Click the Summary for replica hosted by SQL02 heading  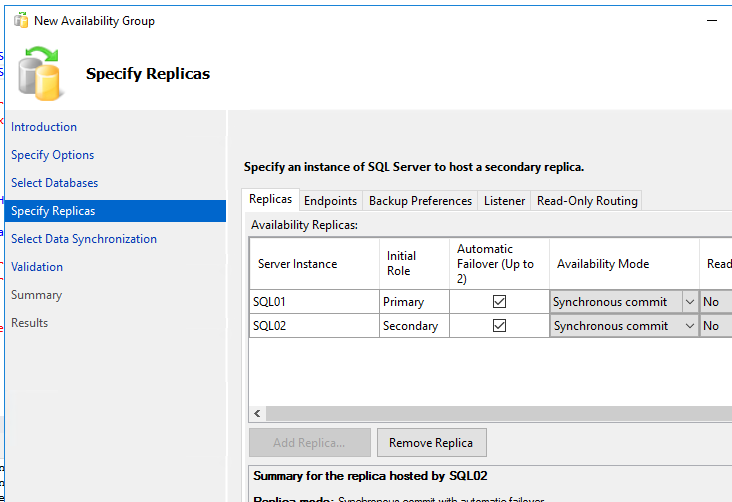(x=370, y=476)
